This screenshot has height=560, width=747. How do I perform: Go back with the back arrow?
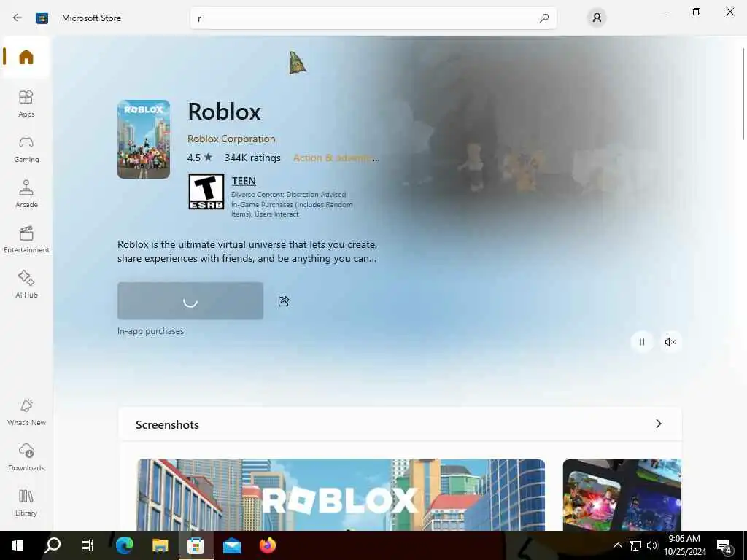[18, 18]
